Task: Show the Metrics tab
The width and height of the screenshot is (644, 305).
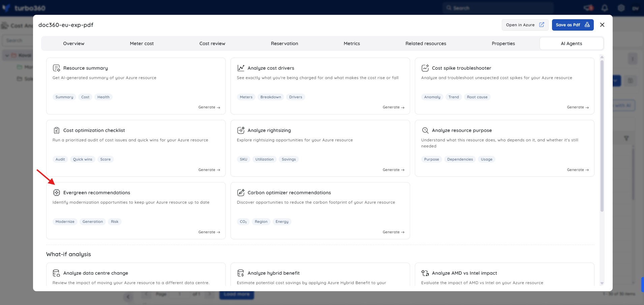Action: [352, 43]
